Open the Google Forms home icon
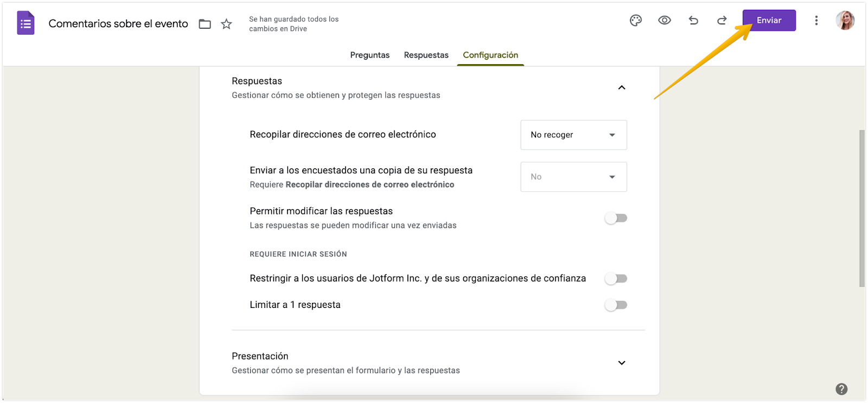This screenshot has width=868, height=403. [25, 23]
